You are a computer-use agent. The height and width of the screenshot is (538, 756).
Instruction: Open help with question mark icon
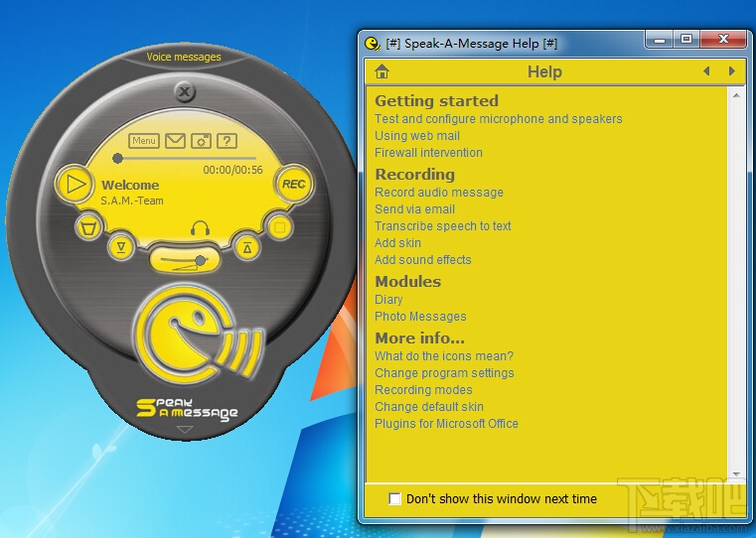(x=227, y=141)
